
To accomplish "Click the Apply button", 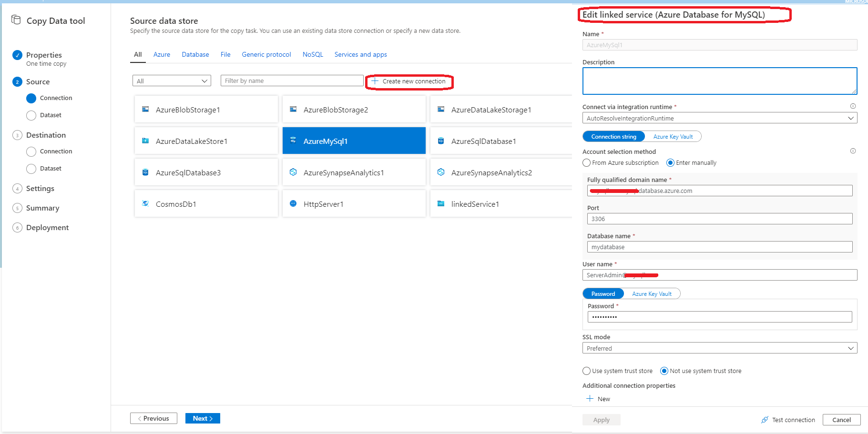I will (x=602, y=420).
